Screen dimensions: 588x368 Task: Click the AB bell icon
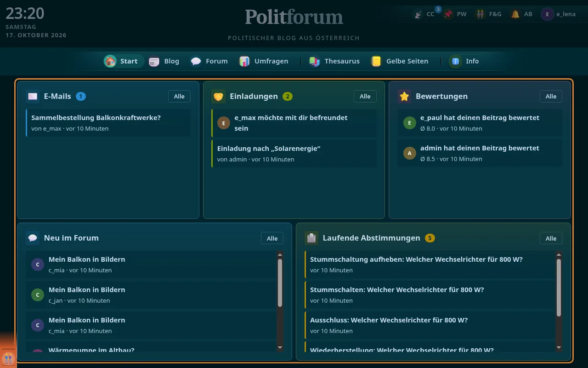(515, 14)
